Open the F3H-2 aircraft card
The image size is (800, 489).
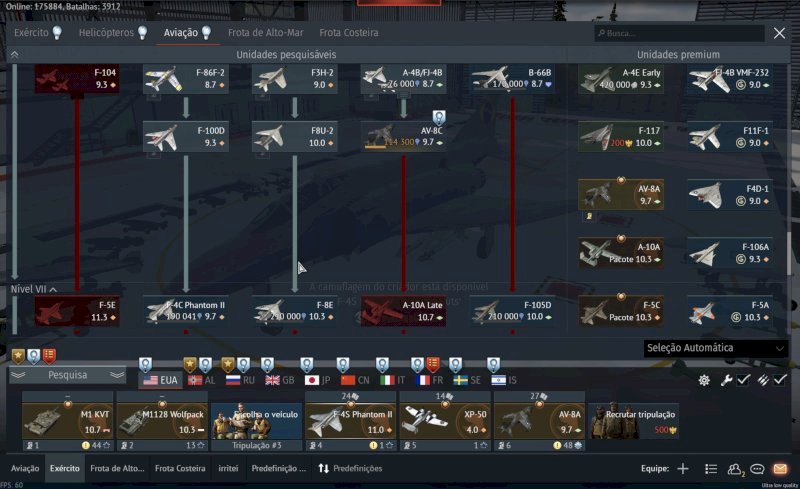click(294, 79)
